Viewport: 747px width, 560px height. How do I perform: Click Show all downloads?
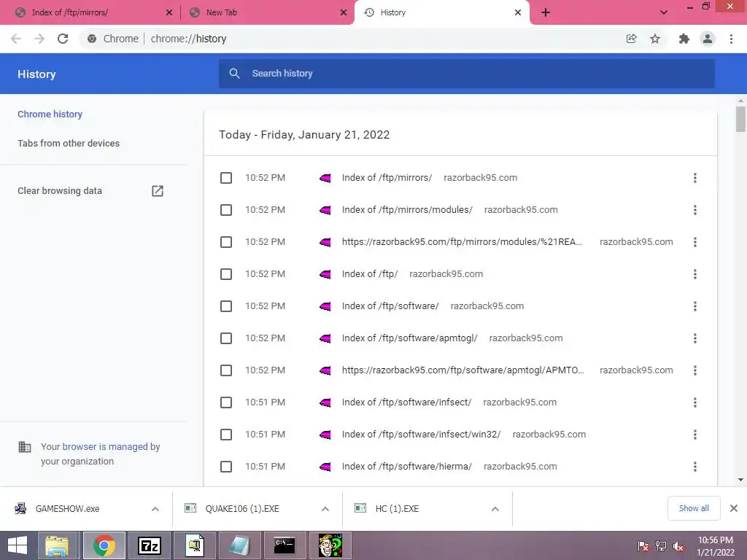(694, 508)
